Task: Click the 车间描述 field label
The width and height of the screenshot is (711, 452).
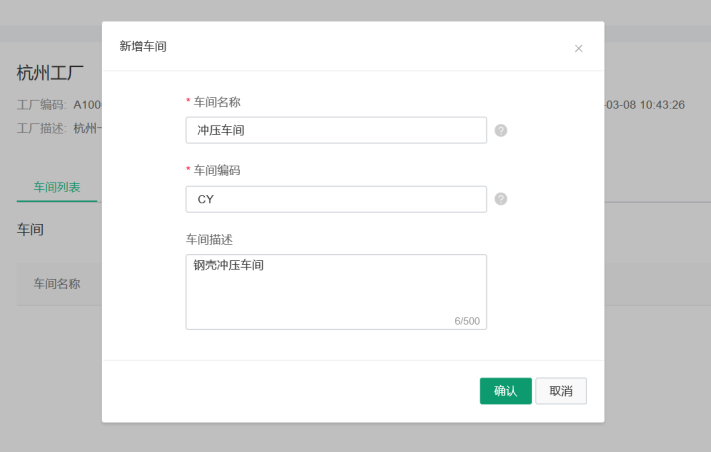Action: [209, 239]
